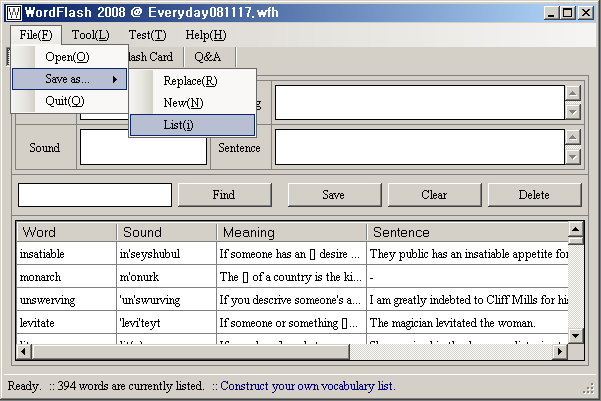Click into the Sentence text area
The height and width of the screenshot is (401, 601).
(420, 147)
